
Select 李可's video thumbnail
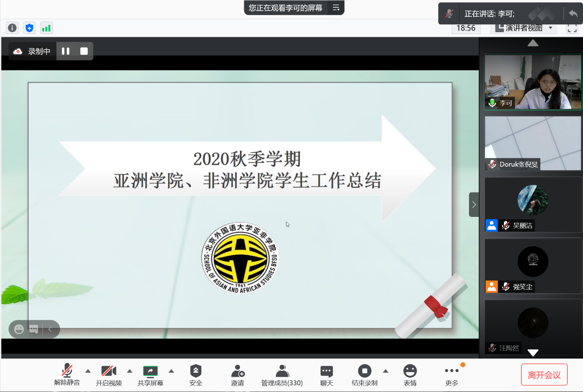pos(533,82)
